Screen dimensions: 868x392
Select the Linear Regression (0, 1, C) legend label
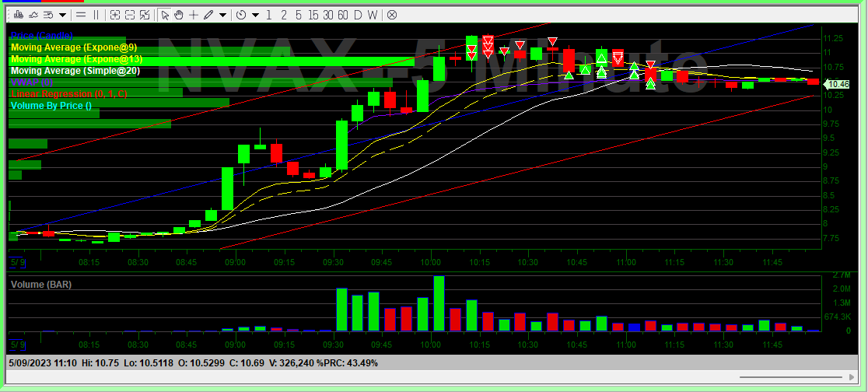68,94
